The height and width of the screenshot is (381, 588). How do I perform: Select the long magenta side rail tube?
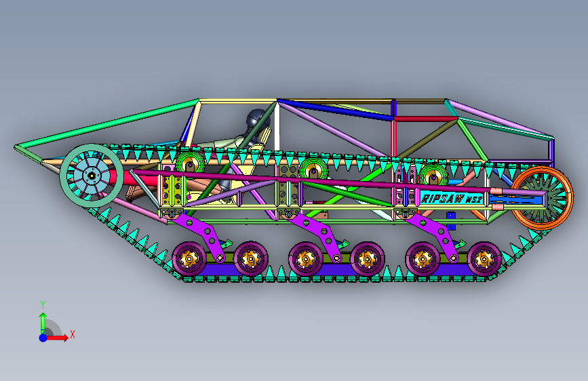pos(311,180)
